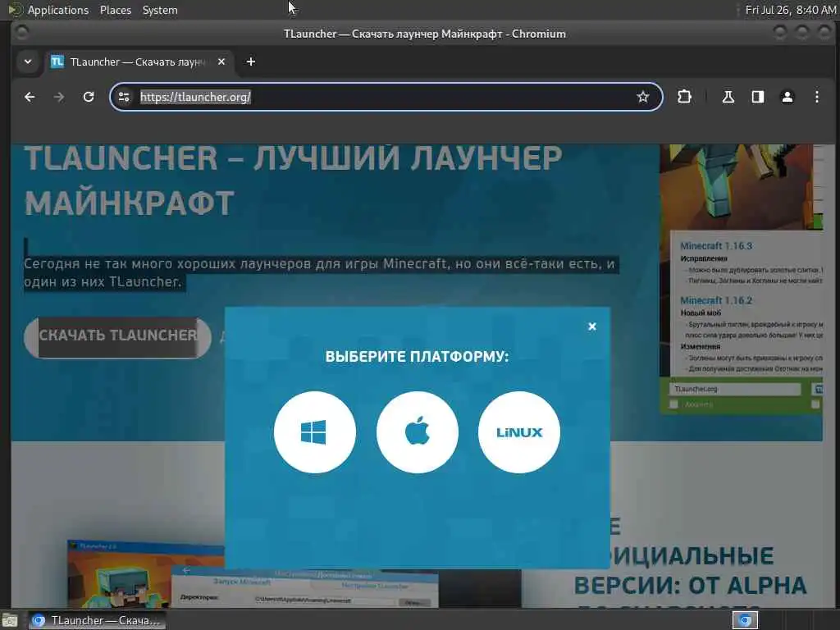Open the Applications menu
Viewport: 840px width, 630px height.
pos(58,10)
